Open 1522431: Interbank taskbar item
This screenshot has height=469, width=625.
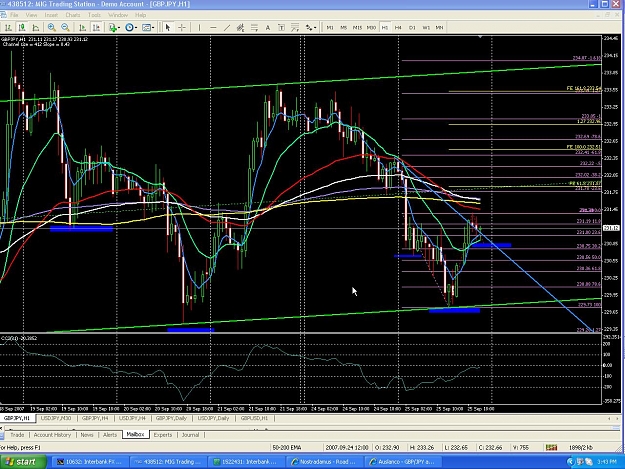coord(246,462)
